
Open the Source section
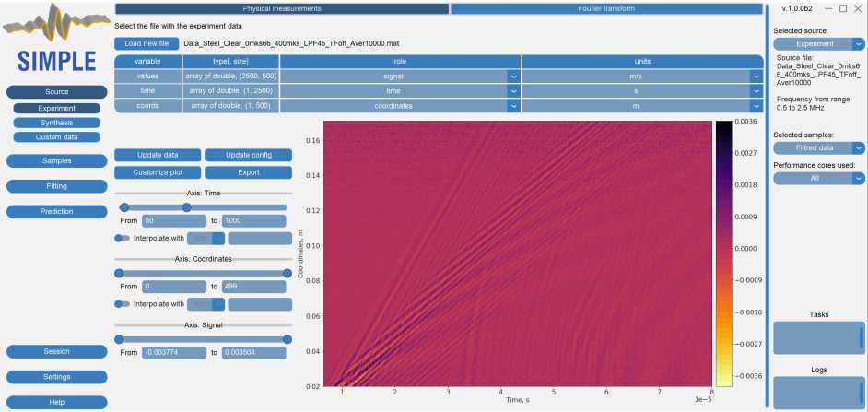[56, 92]
